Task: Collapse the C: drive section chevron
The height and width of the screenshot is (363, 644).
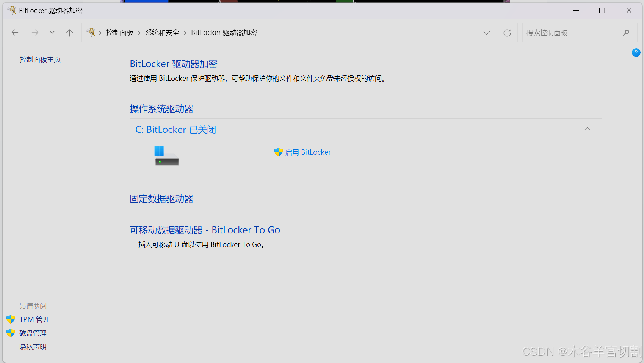Action: (x=587, y=129)
